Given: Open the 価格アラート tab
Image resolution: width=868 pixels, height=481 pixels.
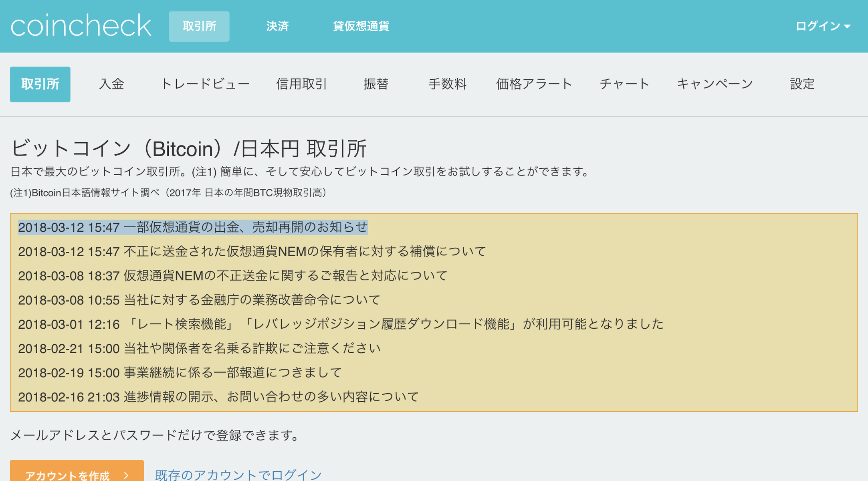Looking at the screenshot, I should coord(534,84).
